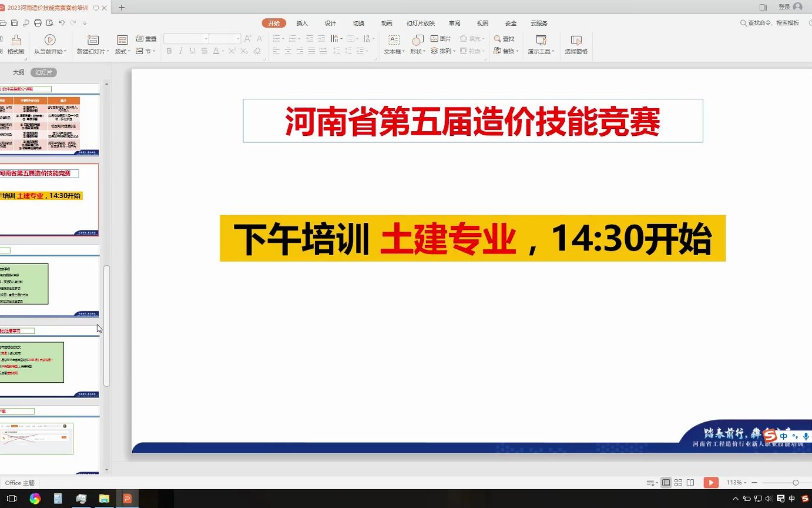Open the Design (设计) ribbon tab
Image resolution: width=812 pixels, height=508 pixels.
(330, 23)
